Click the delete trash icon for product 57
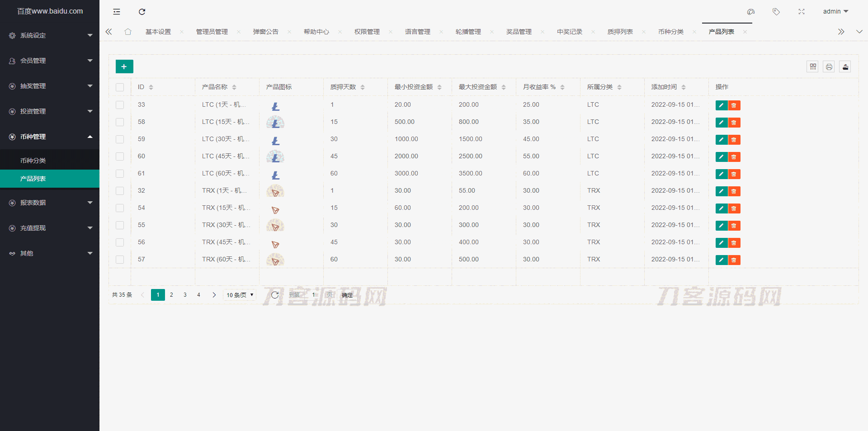Image resolution: width=868 pixels, height=431 pixels. tap(734, 260)
